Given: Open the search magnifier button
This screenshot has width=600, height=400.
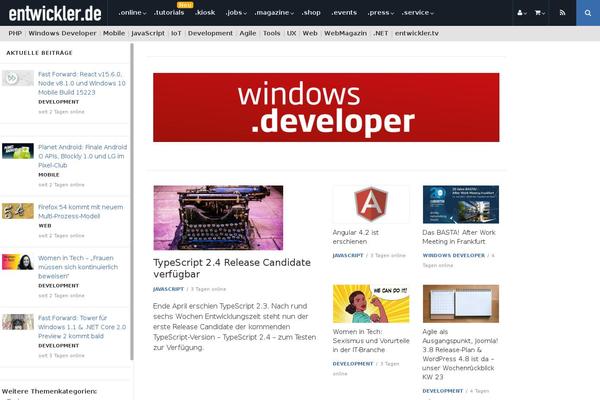Looking at the screenshot, I should pos(588,13).
